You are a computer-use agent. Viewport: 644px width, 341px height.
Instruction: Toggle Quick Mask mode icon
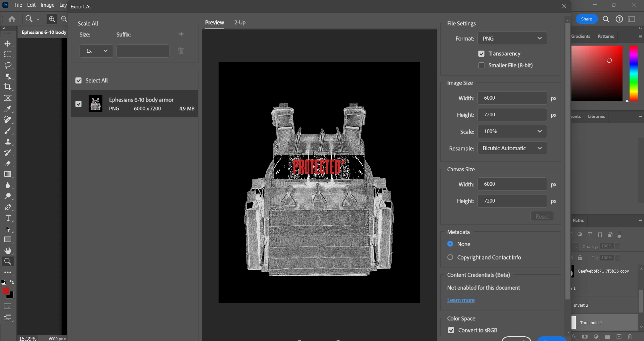click(8, 306)
